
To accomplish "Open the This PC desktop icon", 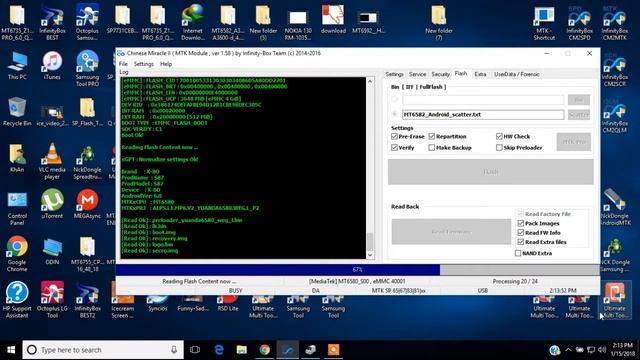I will point(17,66).
